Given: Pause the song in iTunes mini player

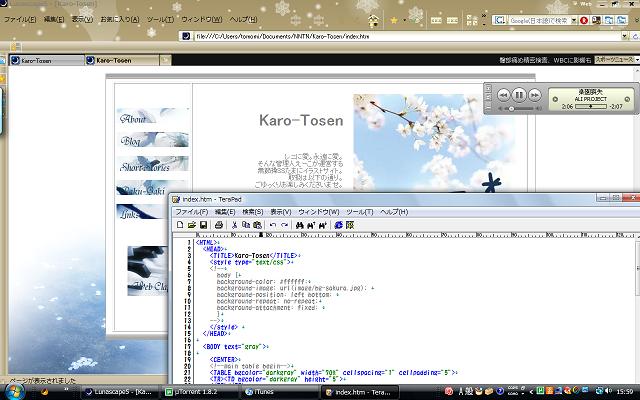Looking at the screenshot, I should coord(518,95).
